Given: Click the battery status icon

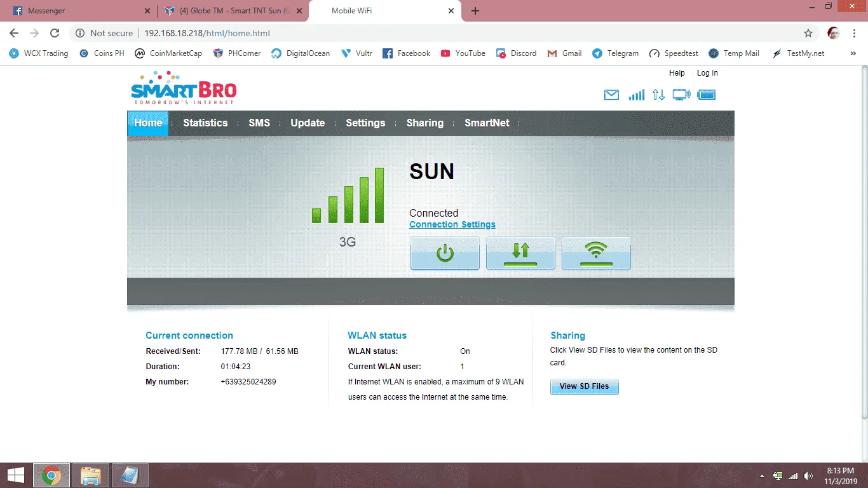Looking at the screenshot, I should [x=707, y=95].
